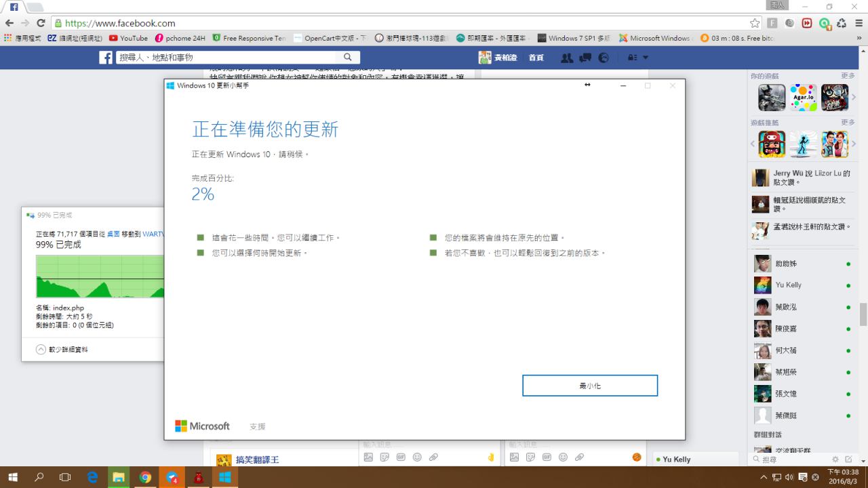Click the 更多 link beside 你的遊戲

[x=848, y=76]
